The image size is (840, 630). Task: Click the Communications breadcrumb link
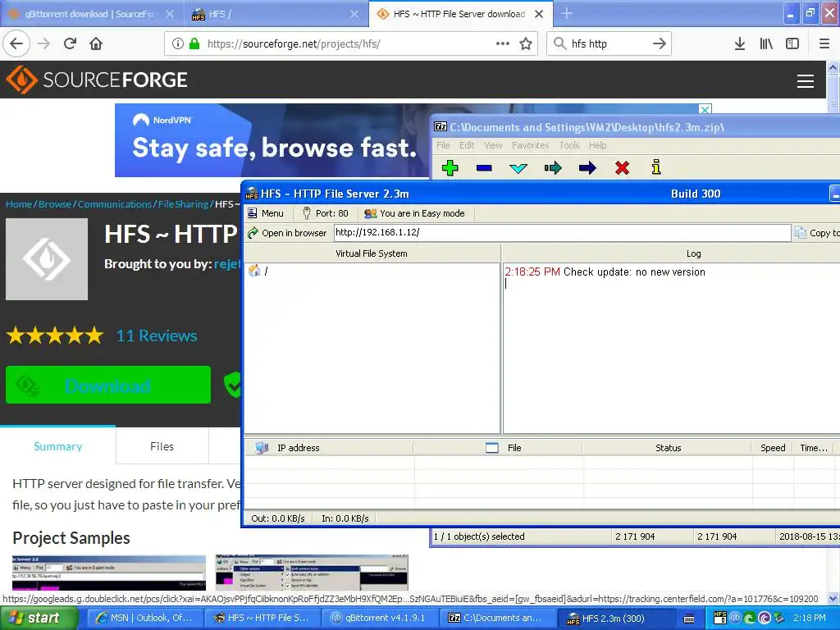(115, 204)
